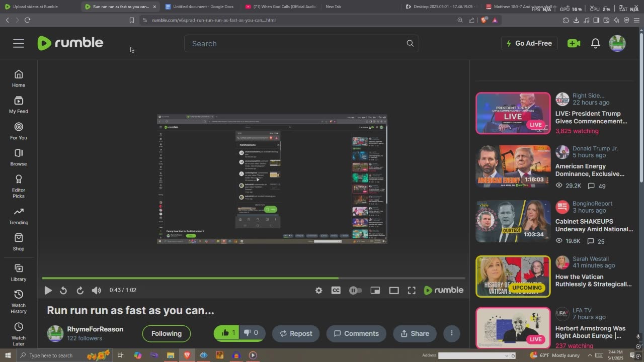
Task: Click the Rumble logo in player bar
Action: pos(443,290)
